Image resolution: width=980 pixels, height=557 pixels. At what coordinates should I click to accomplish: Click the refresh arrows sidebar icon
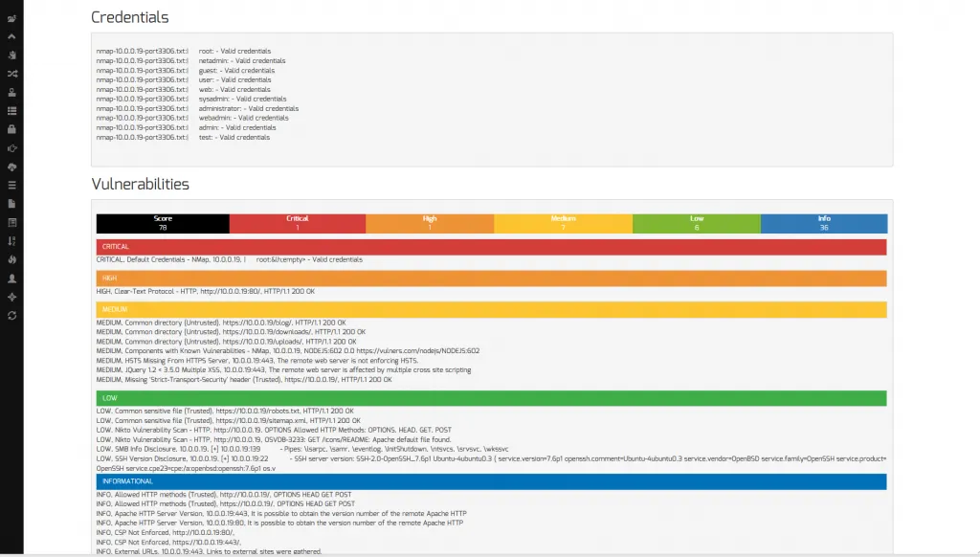pyautogui.click(x=11, y=316)
